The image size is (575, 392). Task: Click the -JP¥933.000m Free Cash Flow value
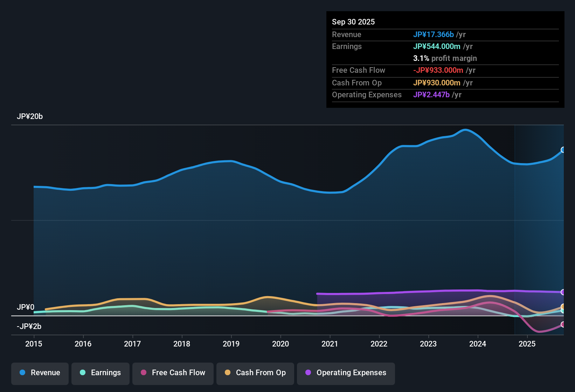click(438, 70)
